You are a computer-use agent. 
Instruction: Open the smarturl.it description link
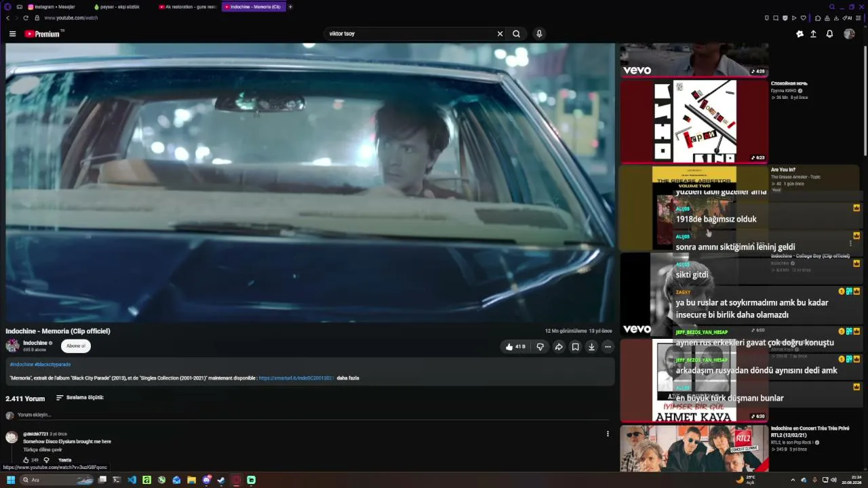coord(296,378)
